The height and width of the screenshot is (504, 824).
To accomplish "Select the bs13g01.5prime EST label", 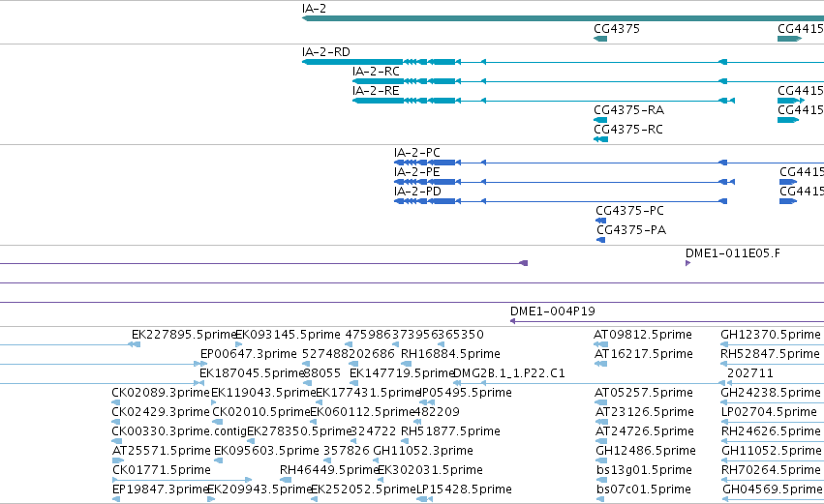I will tap(644, 470).
